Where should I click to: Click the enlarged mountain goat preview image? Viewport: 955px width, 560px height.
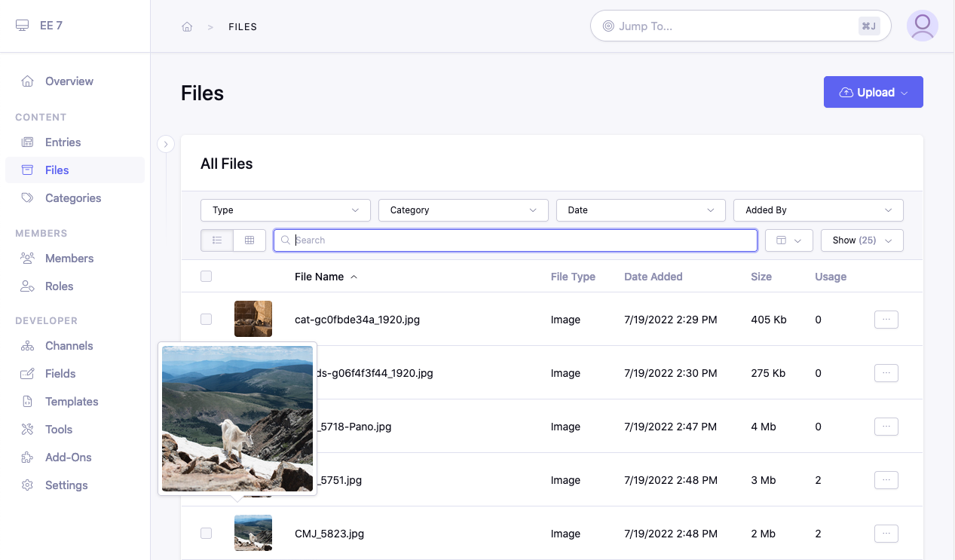237,419
